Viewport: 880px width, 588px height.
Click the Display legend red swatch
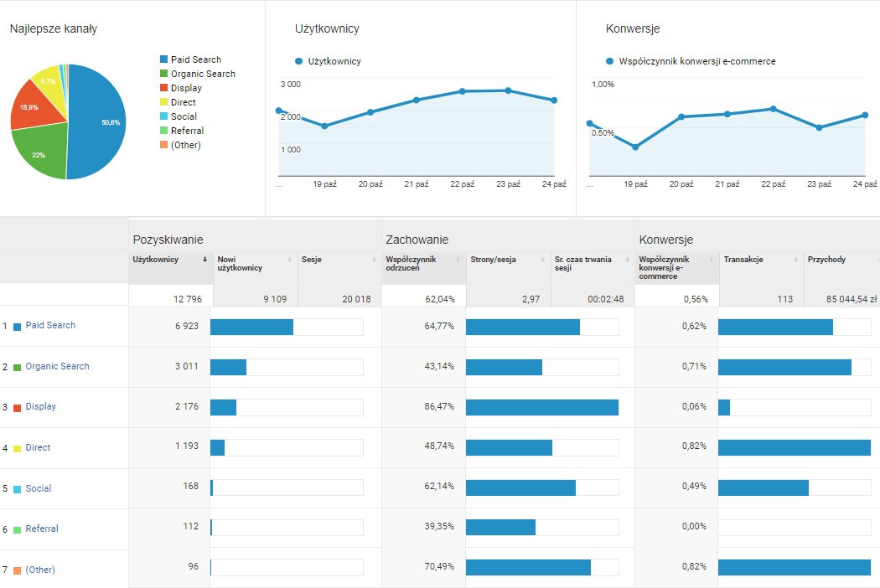click(x=163, y=88)
